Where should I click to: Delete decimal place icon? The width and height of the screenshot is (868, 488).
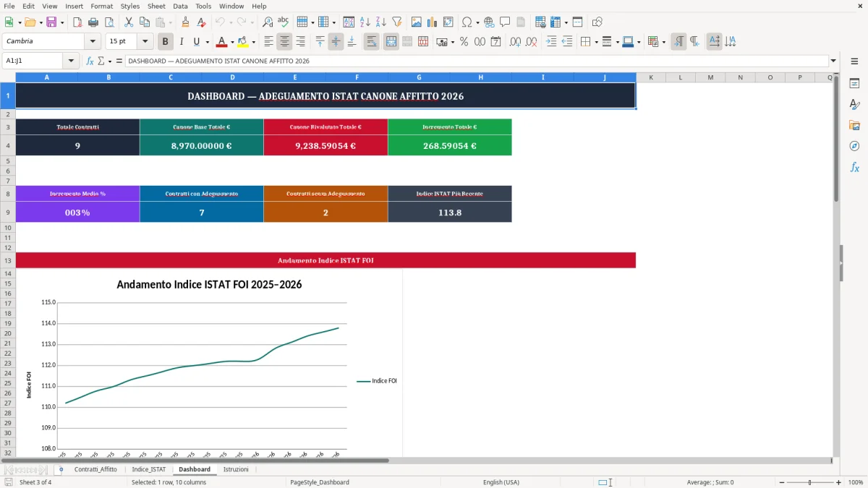point(531,42)
